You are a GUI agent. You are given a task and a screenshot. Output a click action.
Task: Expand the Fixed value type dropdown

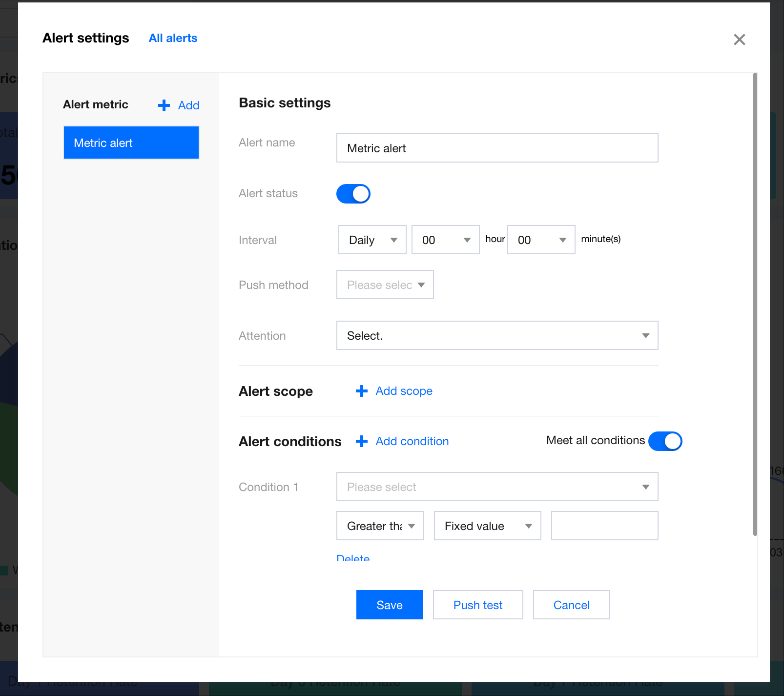487,526
